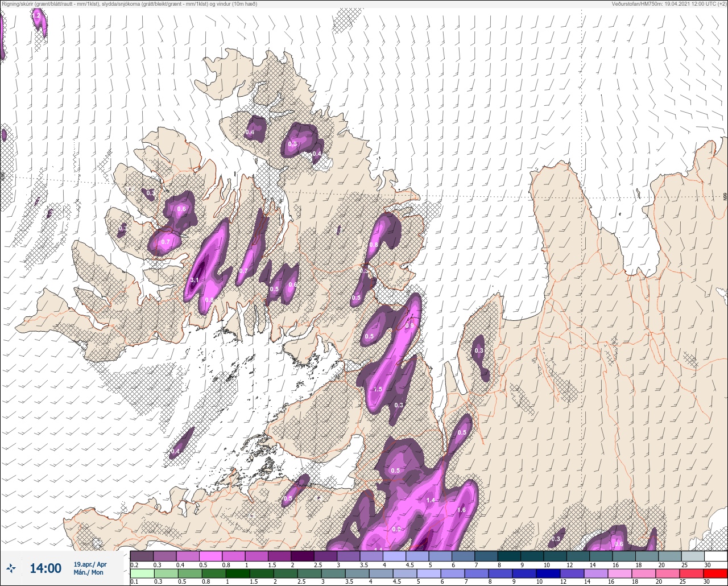Pick the darkest purple swatch in the top legend row
This screenshot has height=586, width=728.
coord(302,556)
